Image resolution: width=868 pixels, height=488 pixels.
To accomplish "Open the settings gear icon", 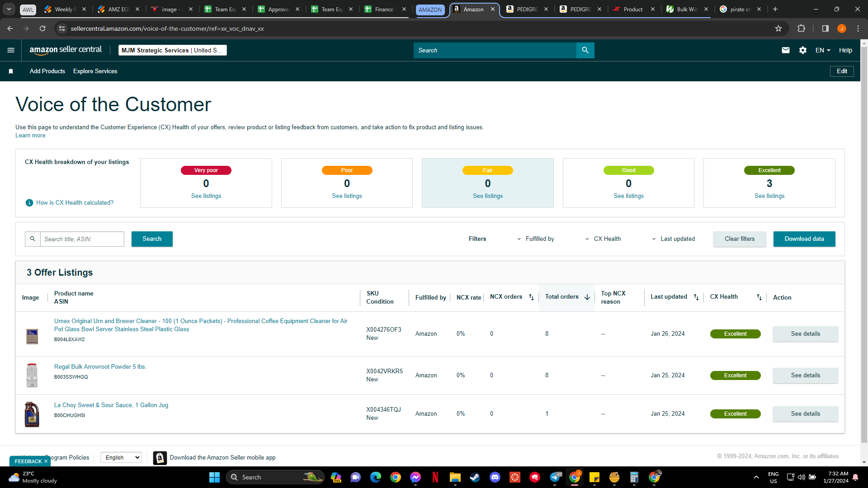I will [803, 50].
